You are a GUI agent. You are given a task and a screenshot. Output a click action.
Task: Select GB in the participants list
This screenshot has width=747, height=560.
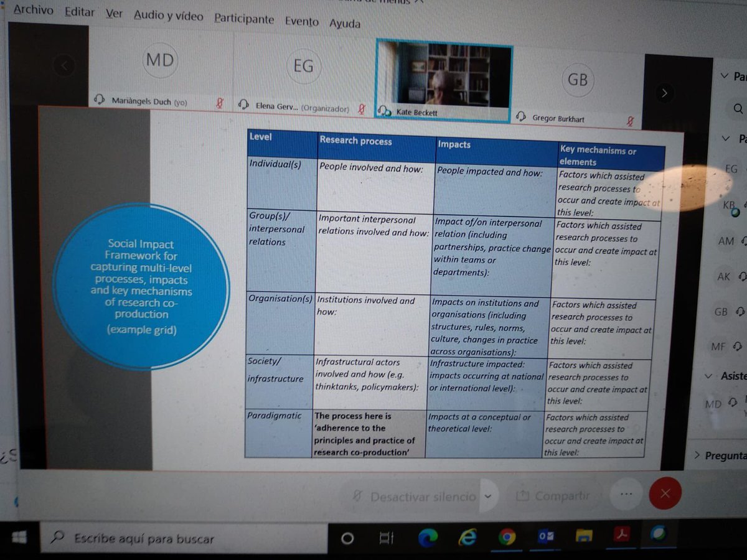[x=721, y=312]
